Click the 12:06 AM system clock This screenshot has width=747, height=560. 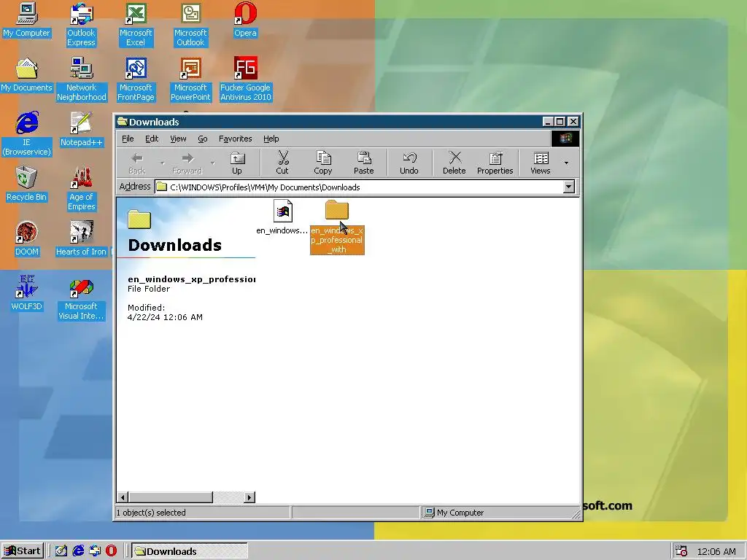click(716, 551)
